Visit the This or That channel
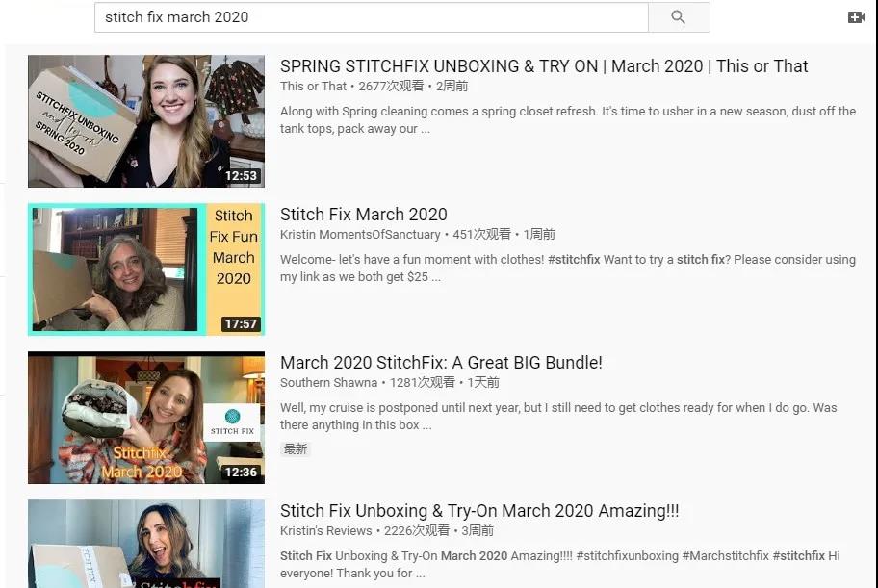 tap(313, 87)
